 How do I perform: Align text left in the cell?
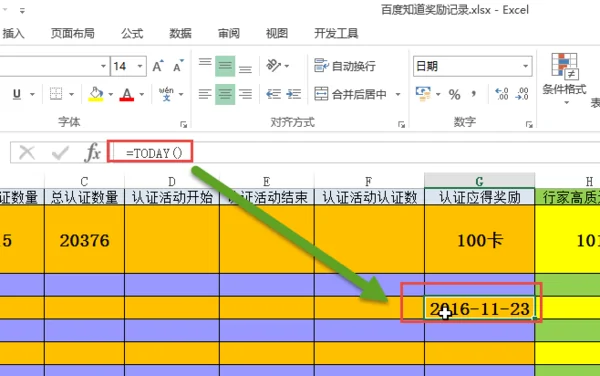point(205,94)
